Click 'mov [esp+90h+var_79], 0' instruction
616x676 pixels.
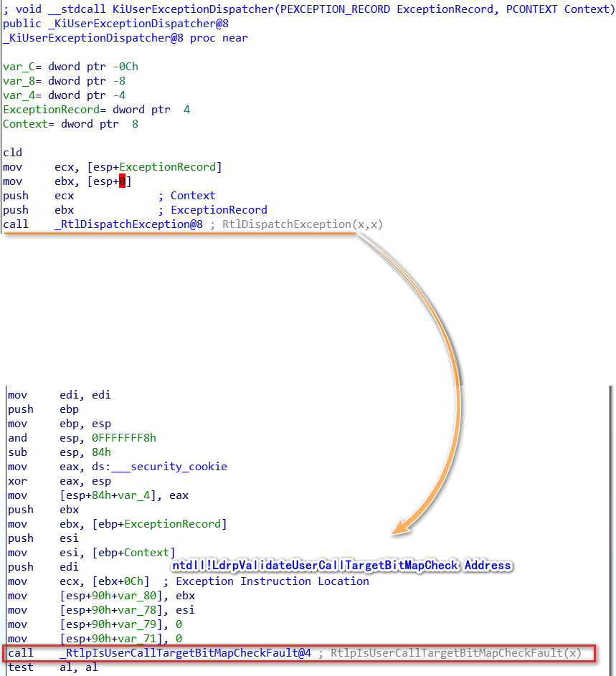95,624
